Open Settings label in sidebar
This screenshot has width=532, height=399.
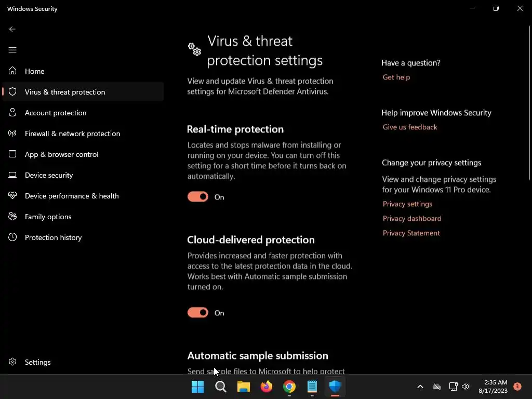click(37, 362)
